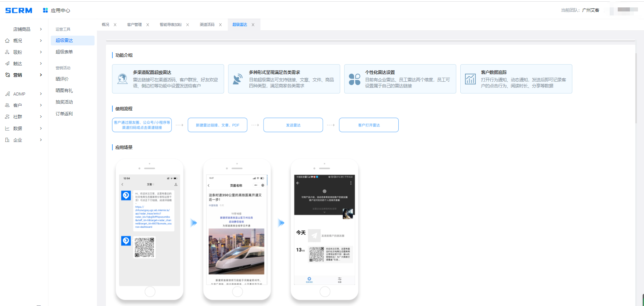Click the 企业 building icon in sidebar
Image resolution: width=644 pixels, height=306 pixels.
(7, 140)
